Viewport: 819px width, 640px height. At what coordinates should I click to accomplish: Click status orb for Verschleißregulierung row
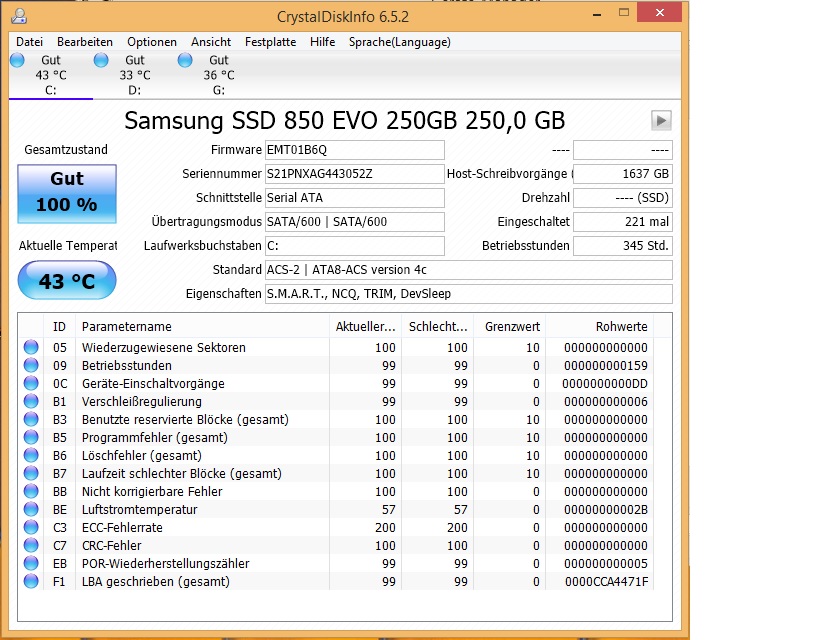coord(31,401)
